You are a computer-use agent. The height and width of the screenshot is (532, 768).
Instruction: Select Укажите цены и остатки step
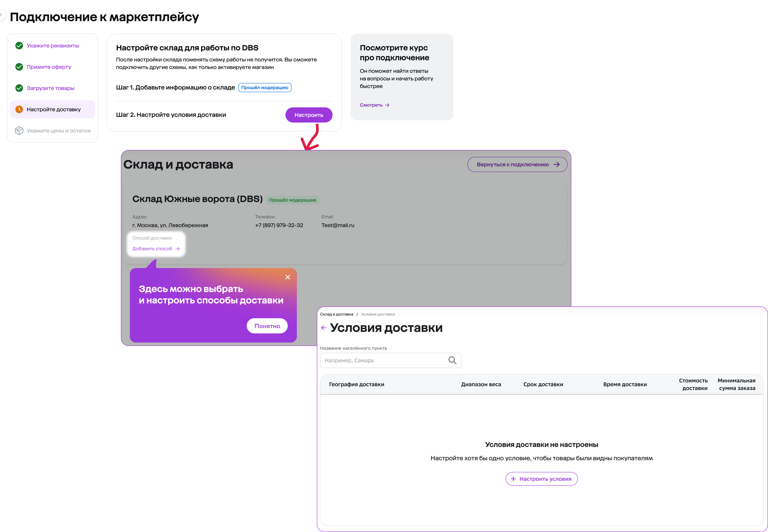(58, 131)
